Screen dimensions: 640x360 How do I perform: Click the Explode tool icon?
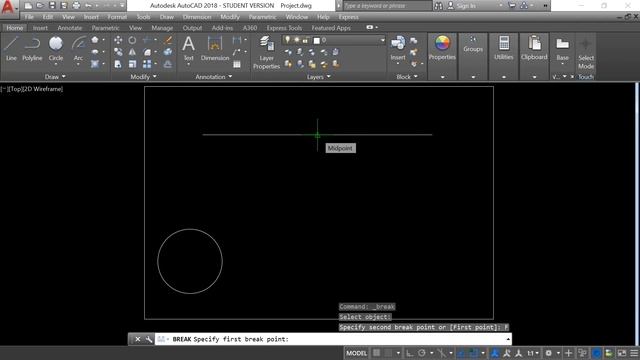pos(168,52)
